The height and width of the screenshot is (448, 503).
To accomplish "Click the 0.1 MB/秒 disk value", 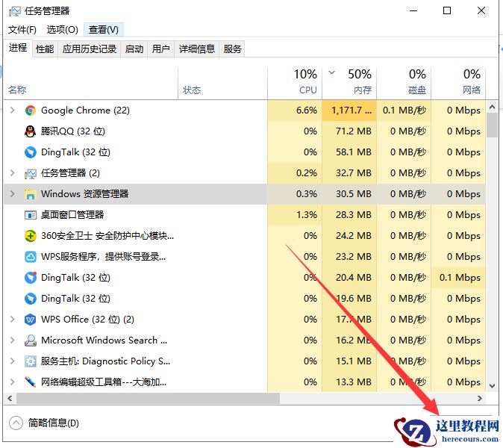I will [404, 111].
